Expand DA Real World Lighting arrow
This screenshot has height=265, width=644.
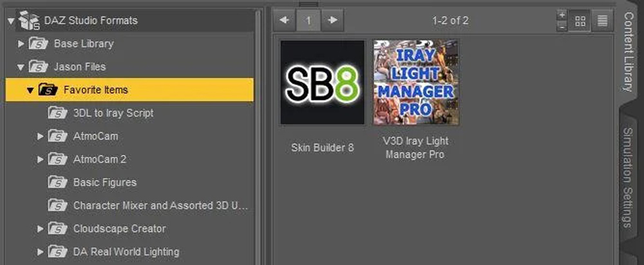tap(40, 251)
